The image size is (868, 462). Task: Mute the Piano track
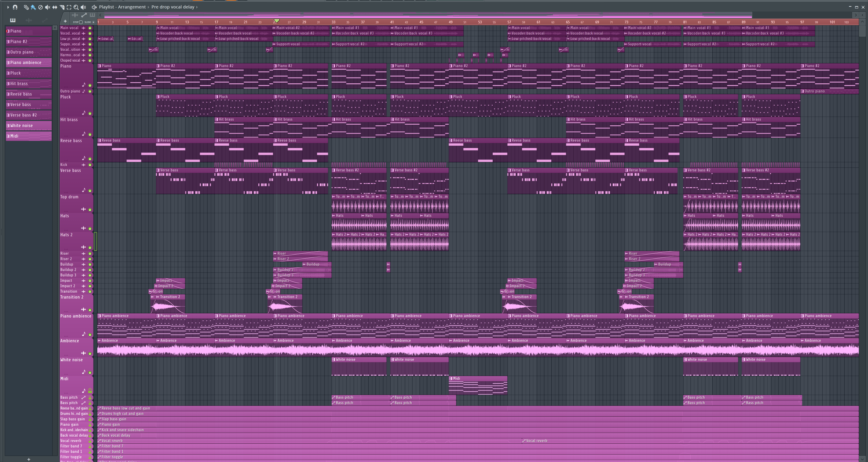click(90, 85)
